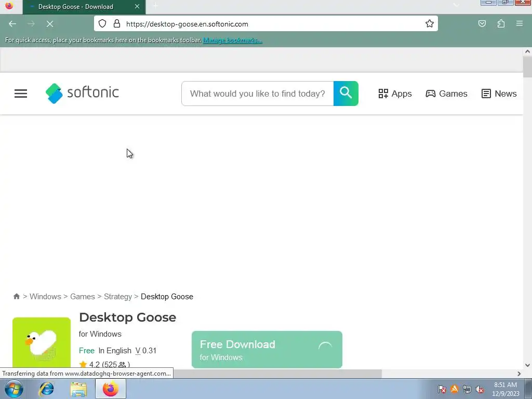
Task: Click the vertical scrollbar up arrow
Action: (527, 51)
